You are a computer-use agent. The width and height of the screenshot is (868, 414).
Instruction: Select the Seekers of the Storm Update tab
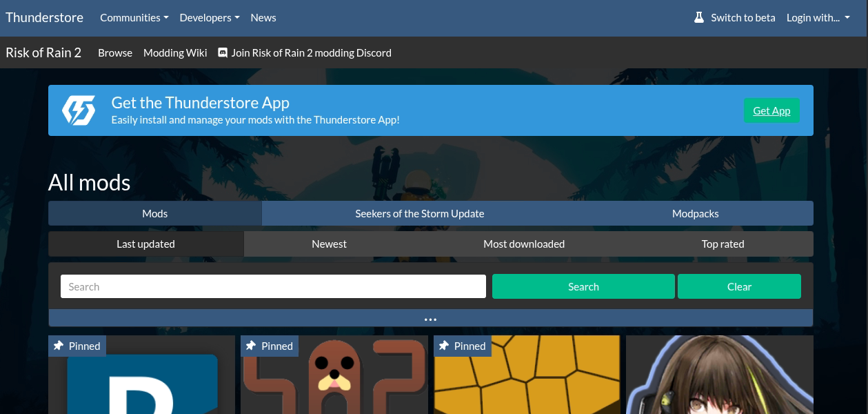(x=419, y=213)
